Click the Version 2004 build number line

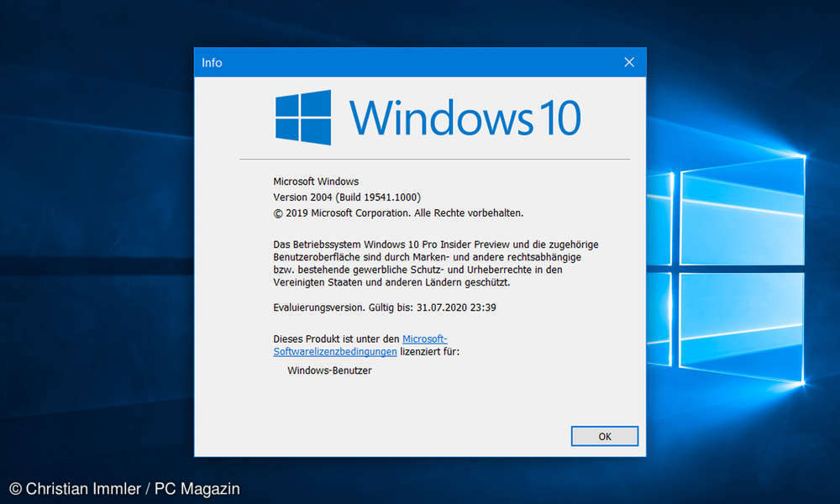coord(347,197)
